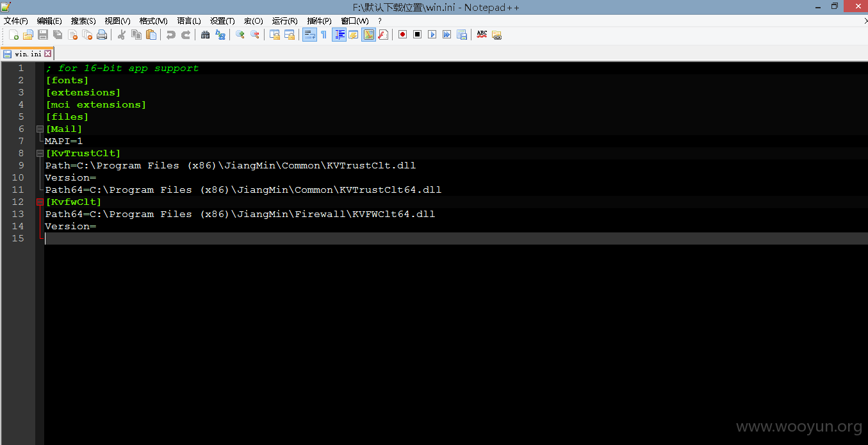This screenshot has width=868, height=445.
Task: Close the win.ini tab with its X
Action: (47, 54)
